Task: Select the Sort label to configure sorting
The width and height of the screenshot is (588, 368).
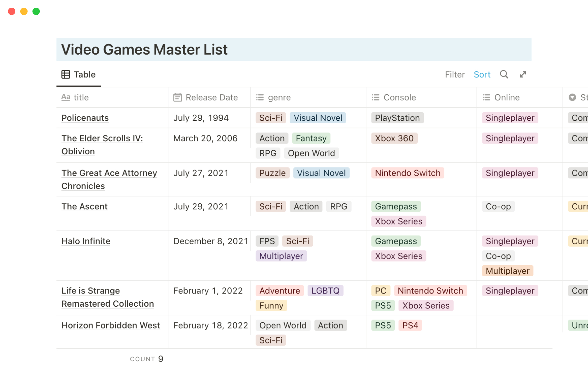Action: (x=482, y=74)
